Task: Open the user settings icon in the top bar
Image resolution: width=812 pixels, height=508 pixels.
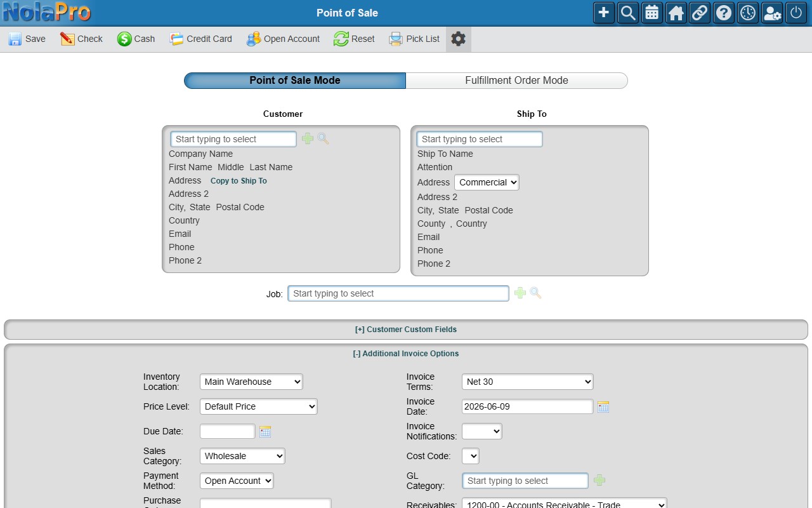Action: point(772,13)
